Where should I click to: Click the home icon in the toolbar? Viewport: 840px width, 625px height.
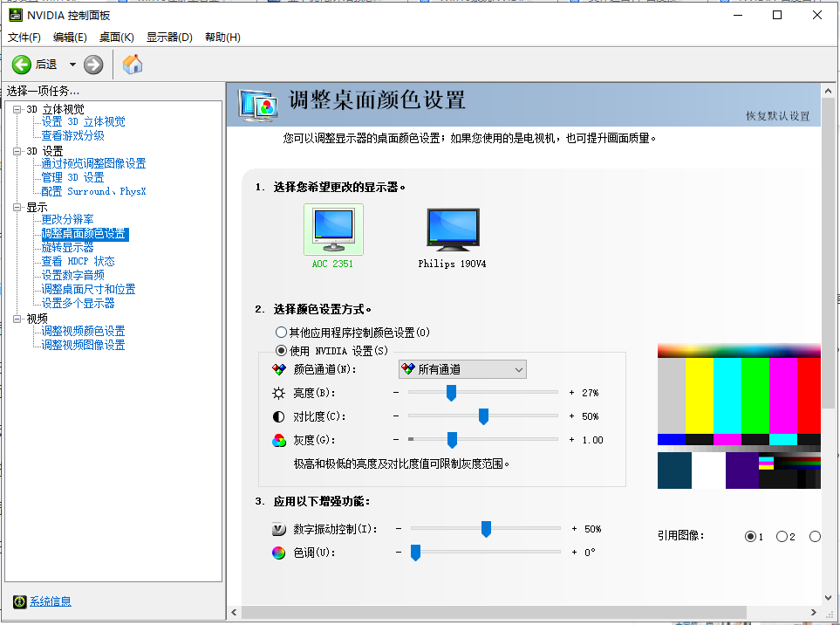point(132,64)
